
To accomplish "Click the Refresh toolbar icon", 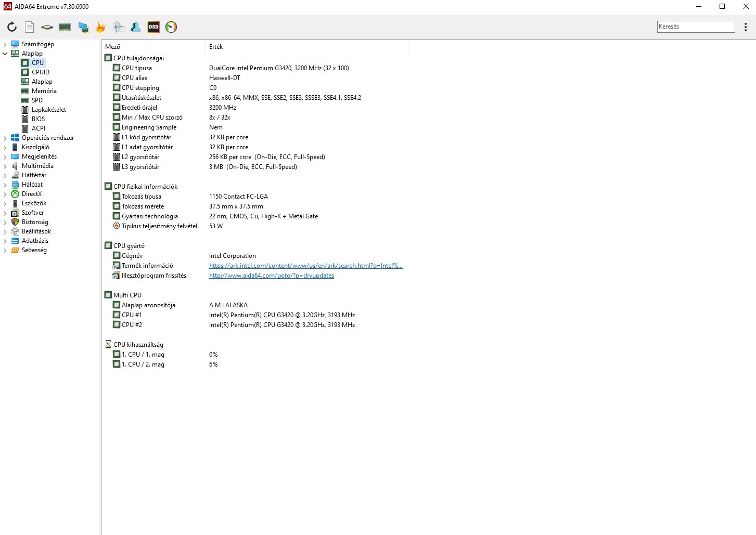I will (12, 27).
